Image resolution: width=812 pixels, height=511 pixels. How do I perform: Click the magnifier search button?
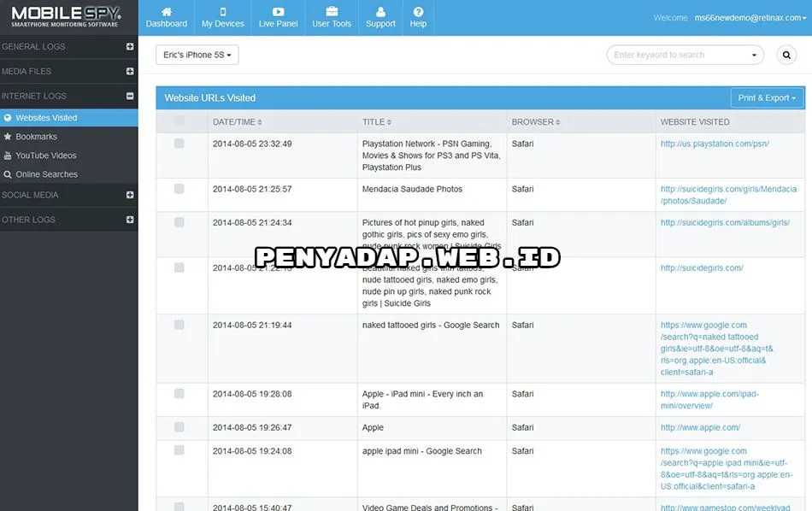coord(786,55)
